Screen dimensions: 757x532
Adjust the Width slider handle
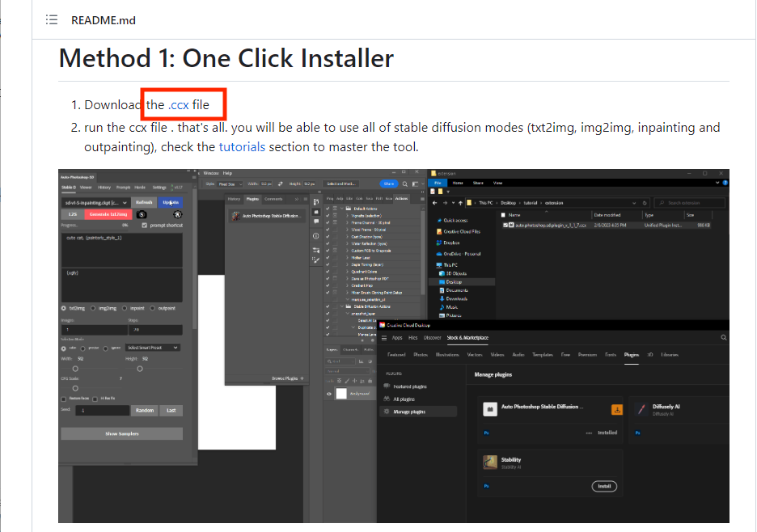75,369
